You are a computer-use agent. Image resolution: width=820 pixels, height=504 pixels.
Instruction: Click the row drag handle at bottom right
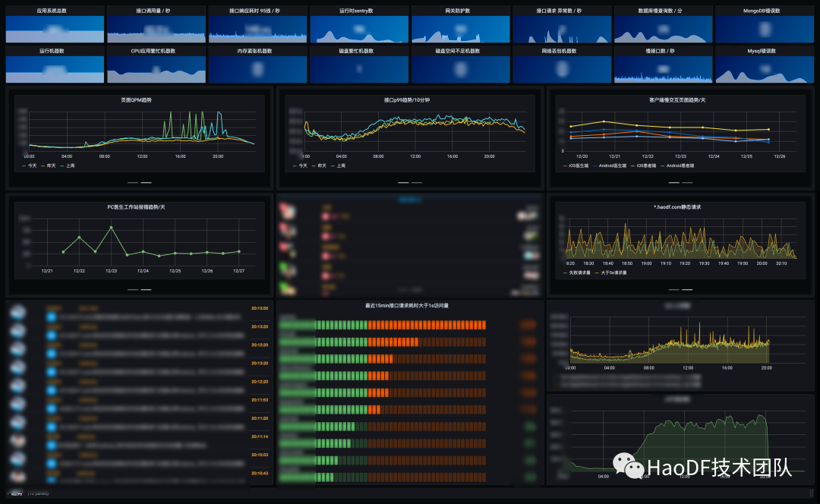click(x=811, y=493)
